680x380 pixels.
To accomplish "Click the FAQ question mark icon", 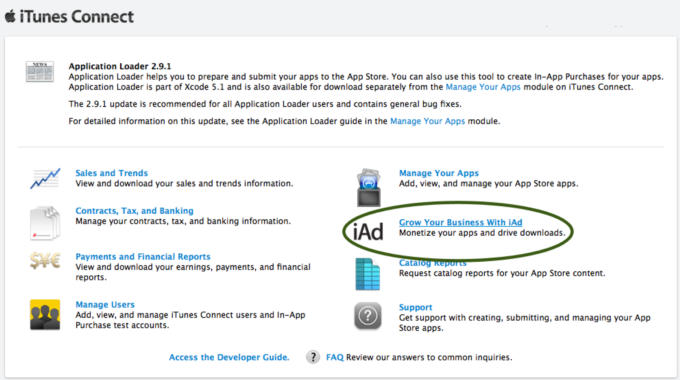I will [313, 357].
